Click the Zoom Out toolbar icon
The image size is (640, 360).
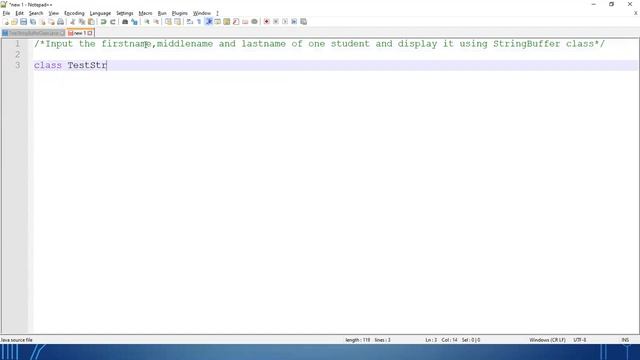(156, 22)
